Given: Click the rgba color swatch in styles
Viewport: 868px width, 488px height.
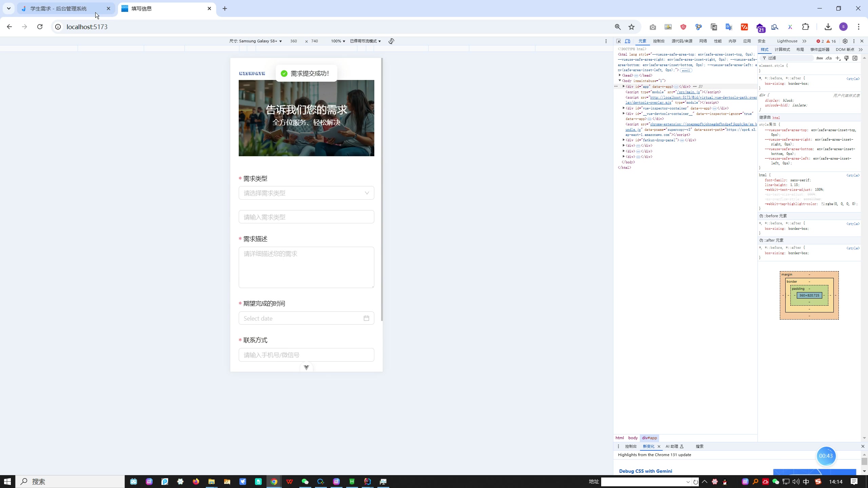Looking at the screenshot, I should pyautogui.click(x=823, y=204).
